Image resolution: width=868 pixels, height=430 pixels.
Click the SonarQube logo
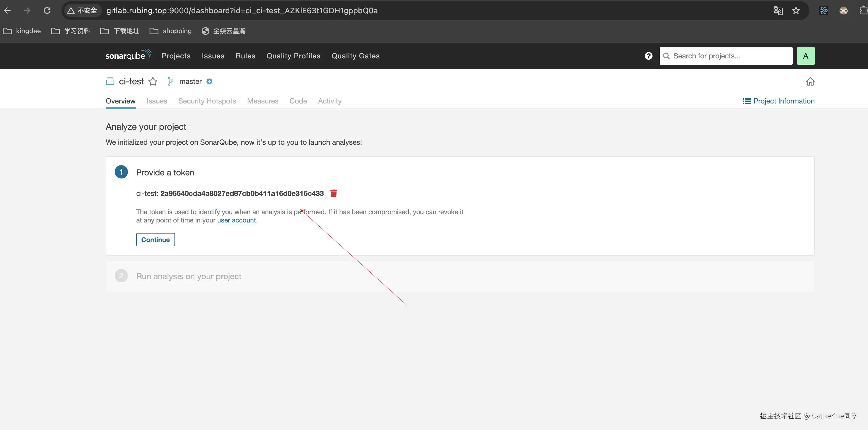pos(128,56)
